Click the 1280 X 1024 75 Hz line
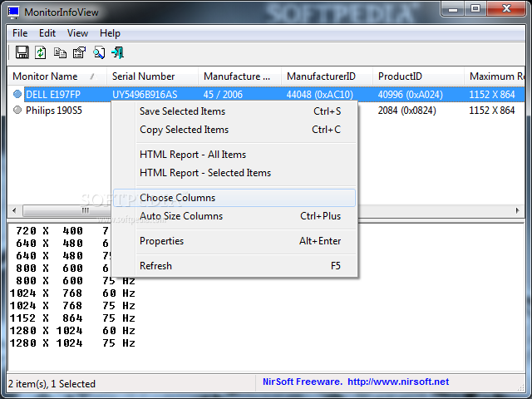Image resolution: width=532 pixels, height=399 pixels. (x=72, y=343)
